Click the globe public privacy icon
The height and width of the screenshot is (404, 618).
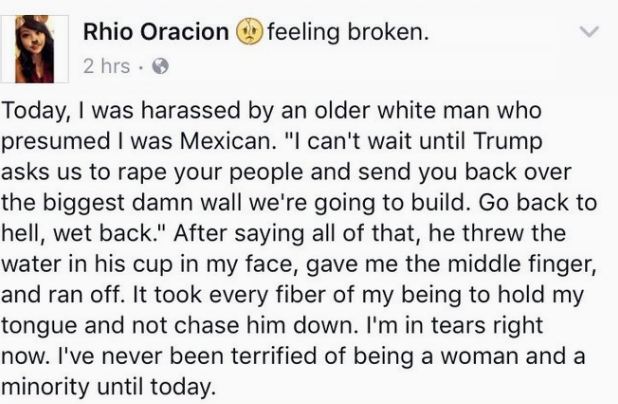coord(160,66)
